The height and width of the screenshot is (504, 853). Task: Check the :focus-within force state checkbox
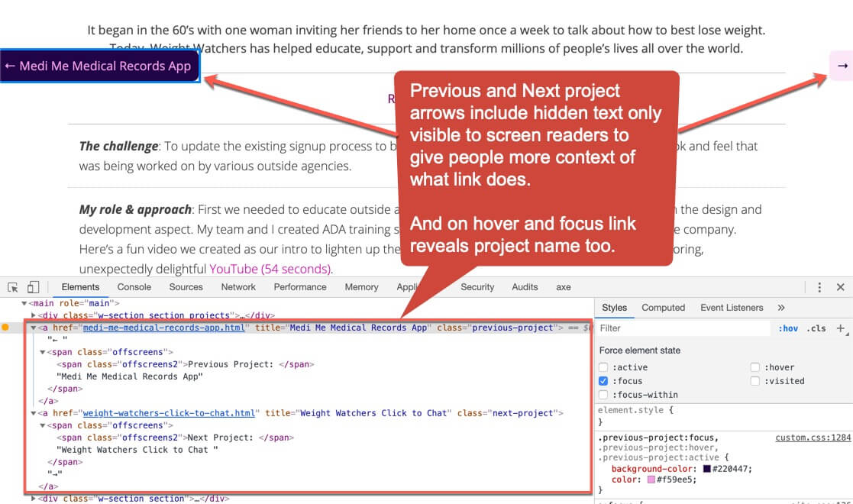pos(603,395)
